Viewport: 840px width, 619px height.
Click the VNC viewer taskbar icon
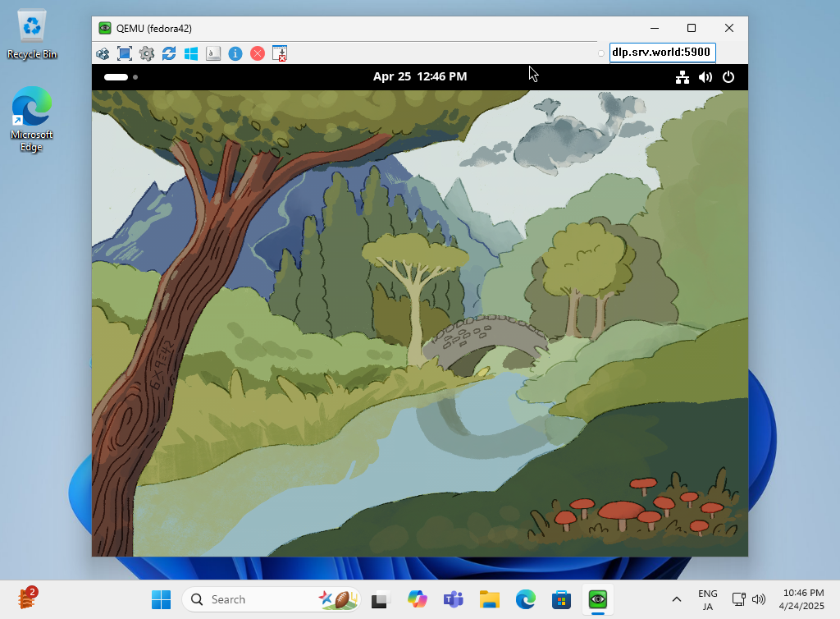coord(598,599)
